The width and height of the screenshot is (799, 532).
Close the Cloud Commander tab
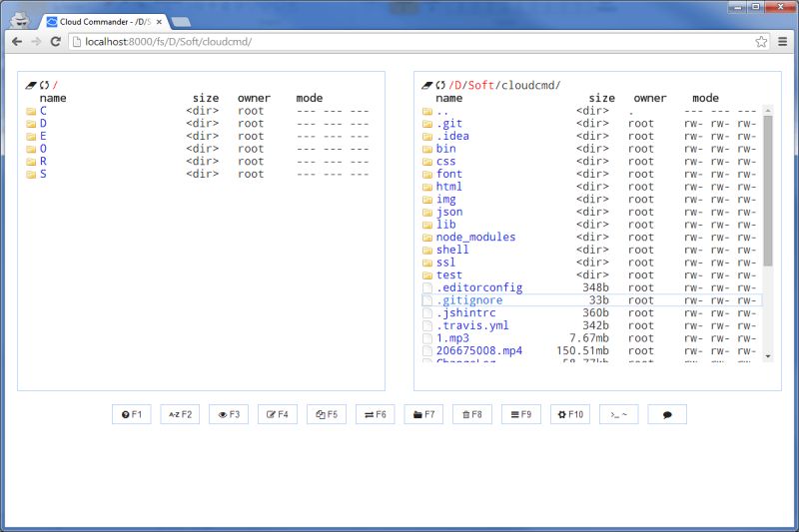(159, 22)
